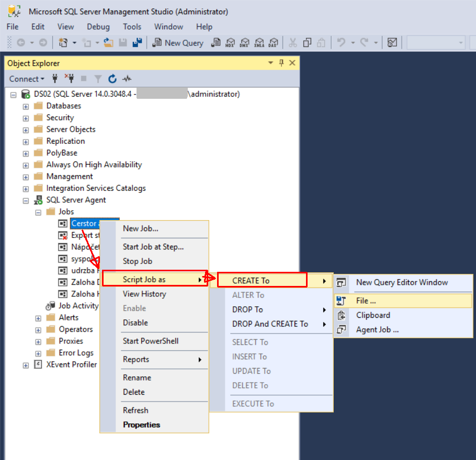This screenshot has width=476, height=460.
Task: Expand the Replication folder
Action: (26, 142)
